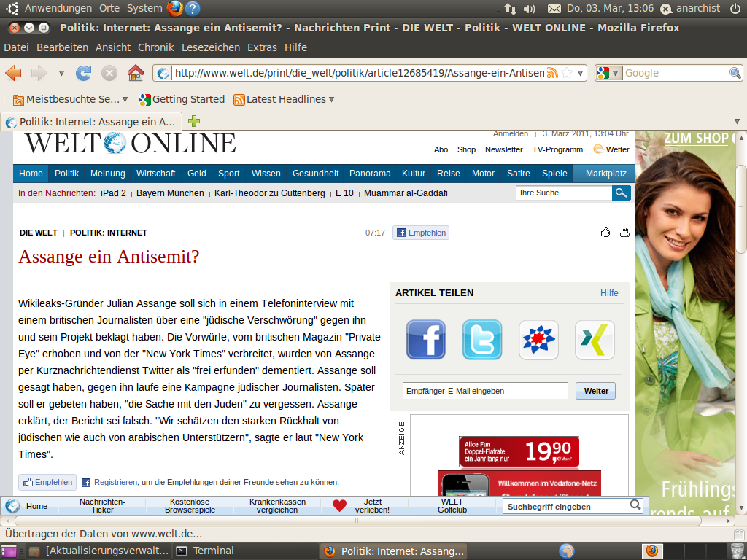Open the Getting Started bookmark

click(x=182, y=99)
